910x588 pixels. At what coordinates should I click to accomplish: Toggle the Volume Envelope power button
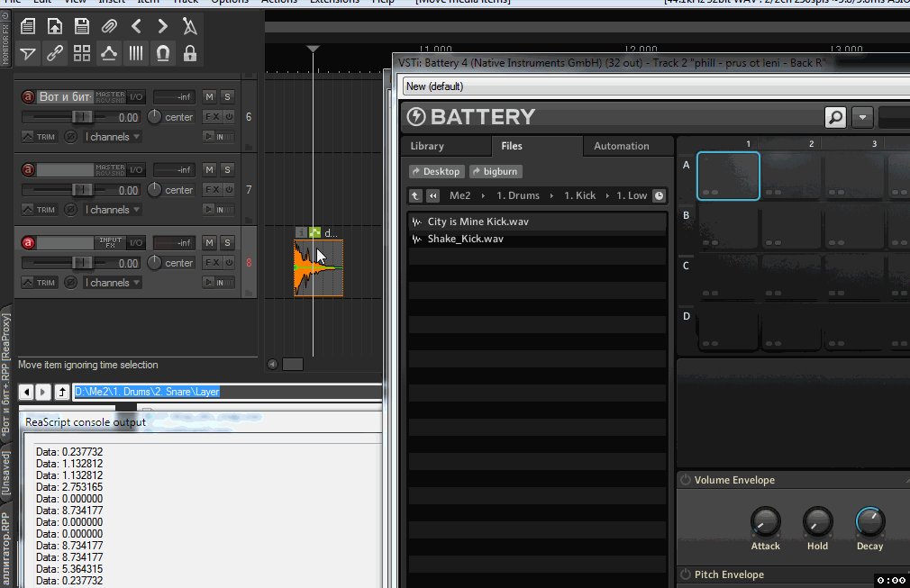(686, 480)
